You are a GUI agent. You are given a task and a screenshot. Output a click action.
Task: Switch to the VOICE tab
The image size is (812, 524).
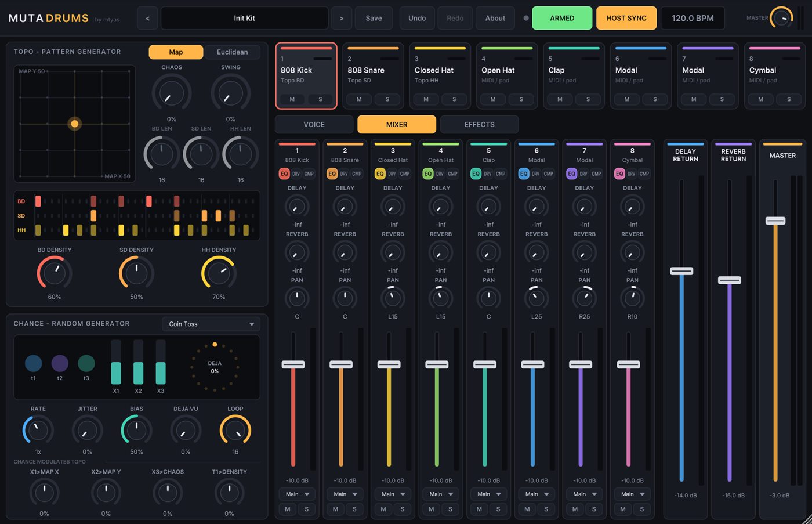pyautogui.click(x=314, y=124)
